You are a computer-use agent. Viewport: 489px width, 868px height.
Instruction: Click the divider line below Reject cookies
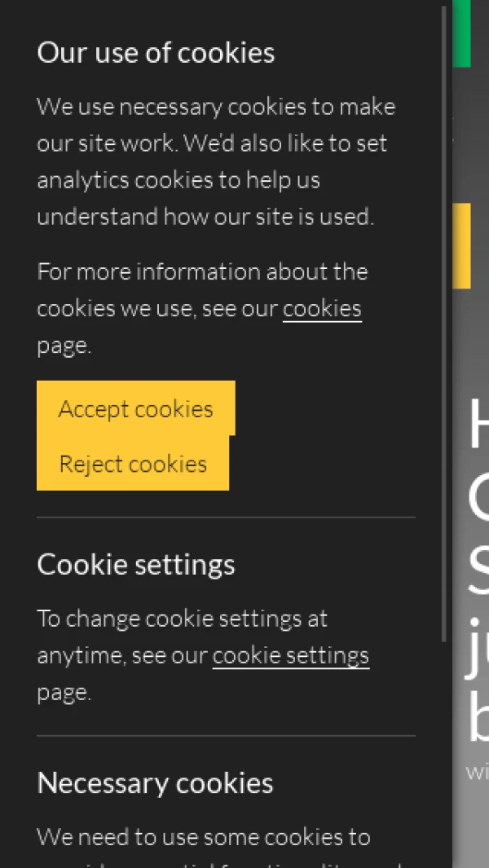[x=226, y=518]
